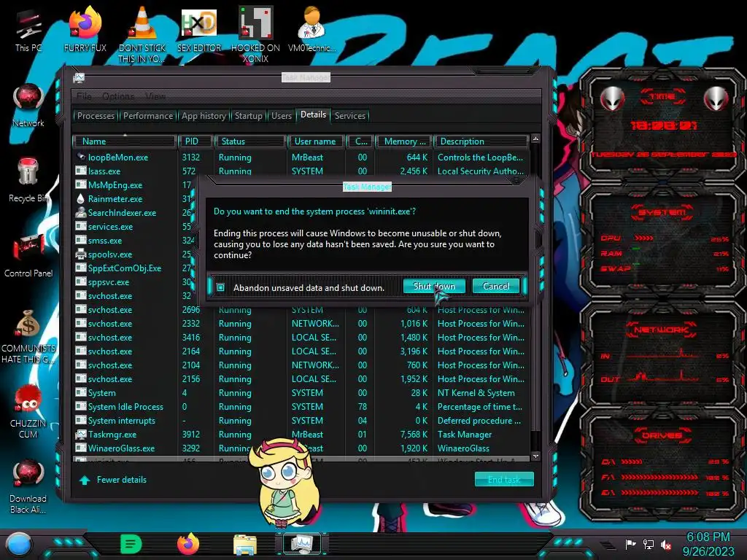Open the Network desktop icon

point(28,106)
